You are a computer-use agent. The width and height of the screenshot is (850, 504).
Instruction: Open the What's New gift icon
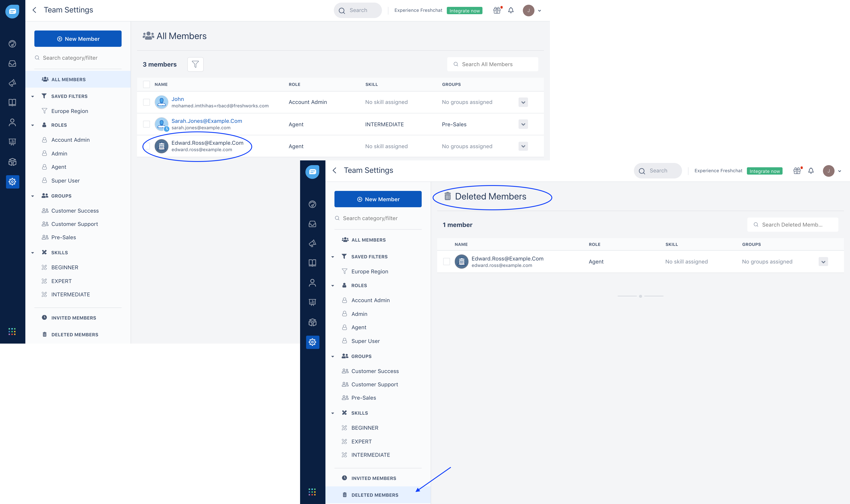tap(497, 10)
